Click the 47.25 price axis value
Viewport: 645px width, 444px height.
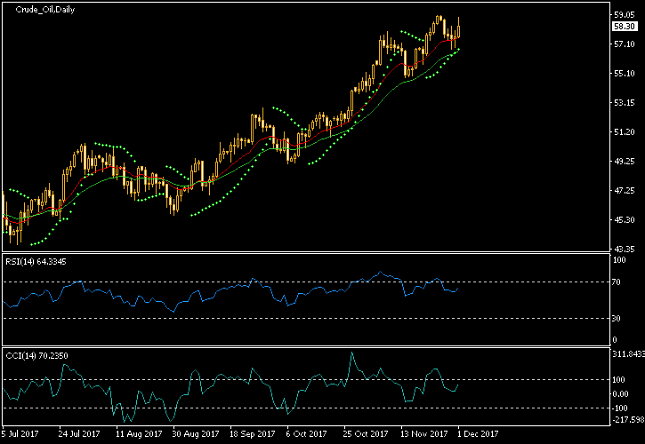click(624, 191)
